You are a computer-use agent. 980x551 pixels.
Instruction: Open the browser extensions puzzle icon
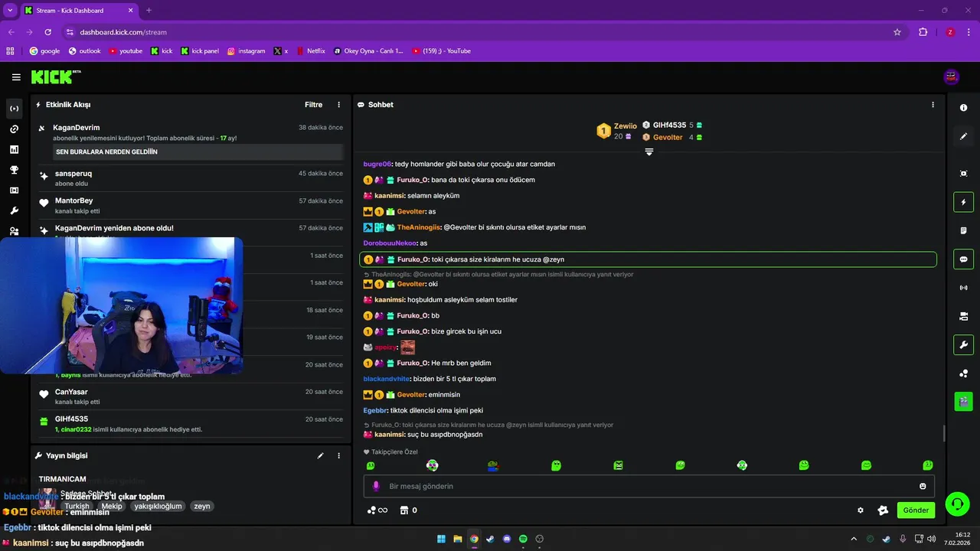point(923,32)
